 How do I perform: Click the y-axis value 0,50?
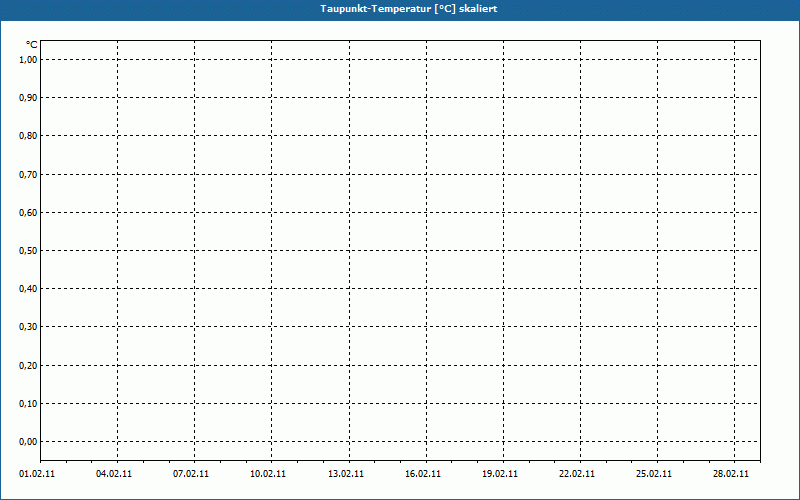(28, 251)
